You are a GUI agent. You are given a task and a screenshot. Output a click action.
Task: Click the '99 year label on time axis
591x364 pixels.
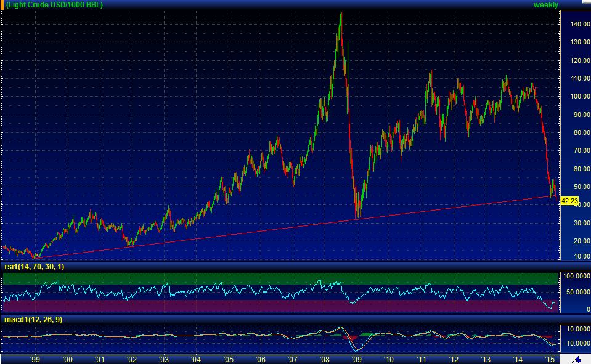click(35, 359)
